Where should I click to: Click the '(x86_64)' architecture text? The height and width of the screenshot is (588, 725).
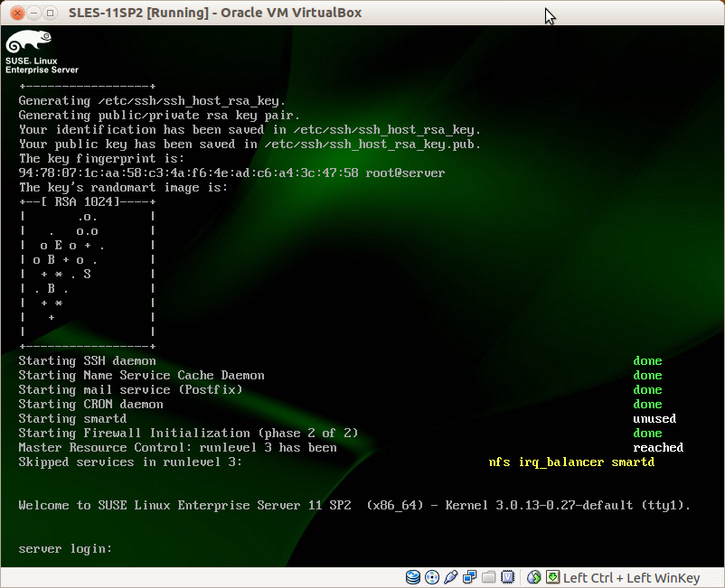pyautogui.click(x=395, y=505)
